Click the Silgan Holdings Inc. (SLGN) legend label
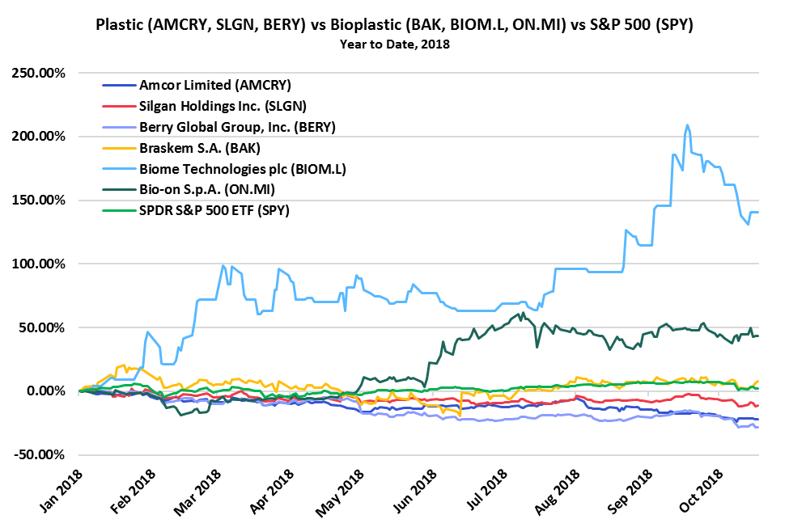This screenshot has height=532, width=789. pos(223,106)
